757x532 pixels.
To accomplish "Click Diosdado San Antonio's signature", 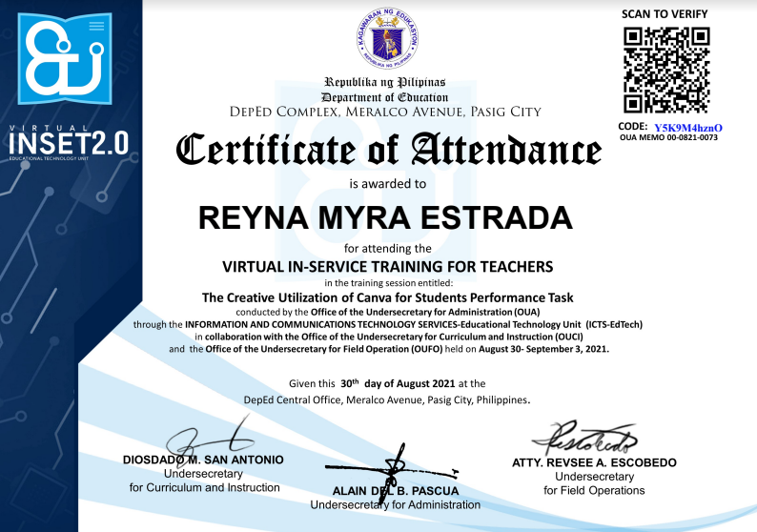I will tap(210, 440).
